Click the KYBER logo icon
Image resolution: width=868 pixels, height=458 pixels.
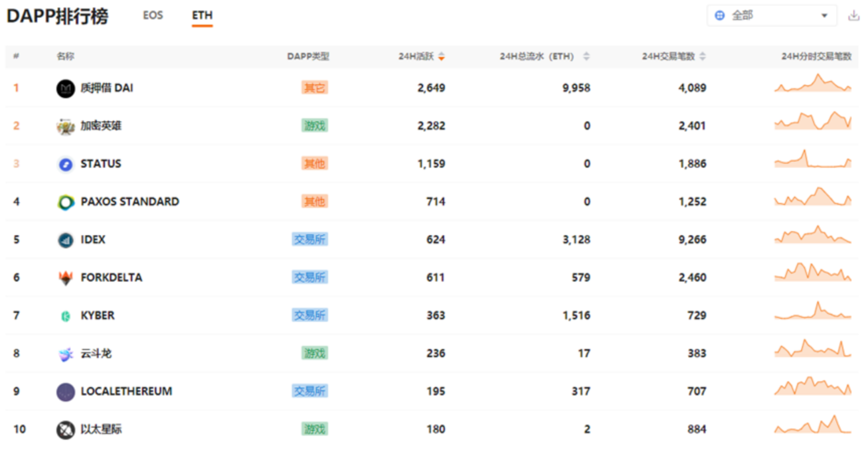pyautogui.click(x=66, y=316)
